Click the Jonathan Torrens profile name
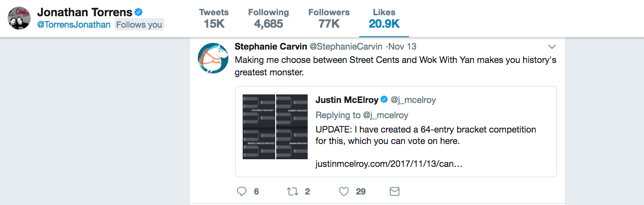This screenshot has height=205, width=644. coord(84,12)
